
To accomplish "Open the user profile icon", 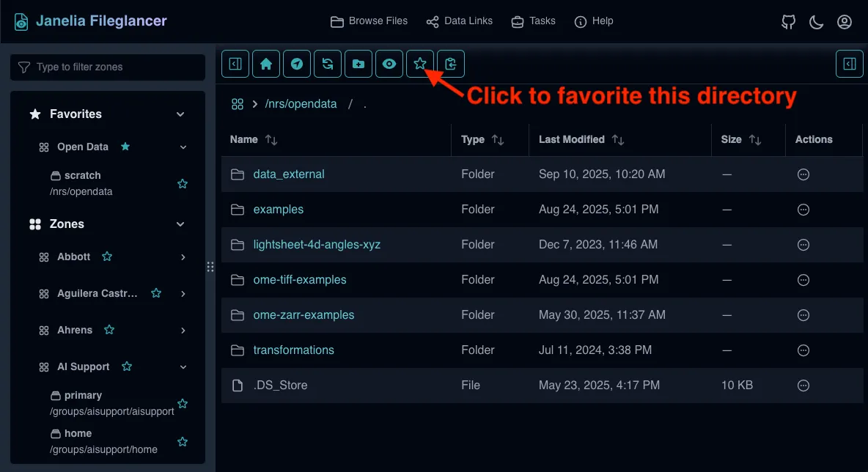I will pos(845,22).
